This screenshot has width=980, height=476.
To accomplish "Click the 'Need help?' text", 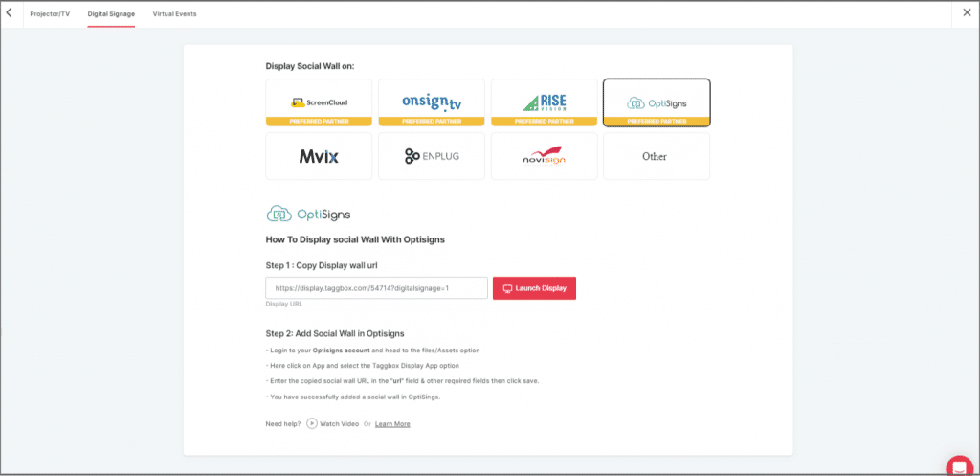I will 283,424.
